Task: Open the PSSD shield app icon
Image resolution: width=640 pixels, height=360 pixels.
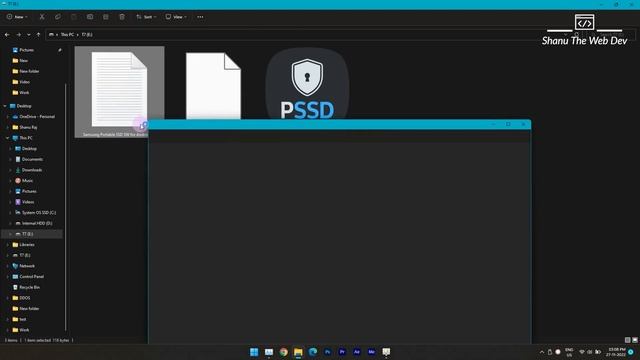Action: coord(307,84)
